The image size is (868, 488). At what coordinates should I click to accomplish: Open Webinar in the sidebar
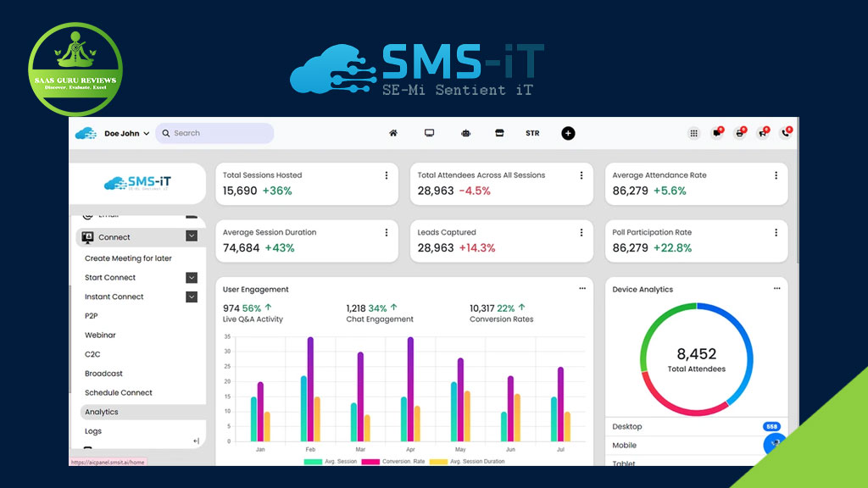(100, 335)
